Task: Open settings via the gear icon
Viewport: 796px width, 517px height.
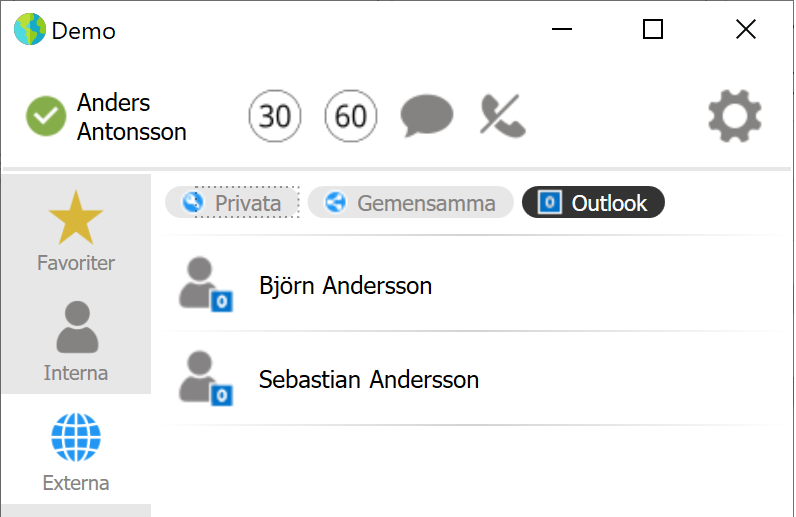Action: (735, 116)
